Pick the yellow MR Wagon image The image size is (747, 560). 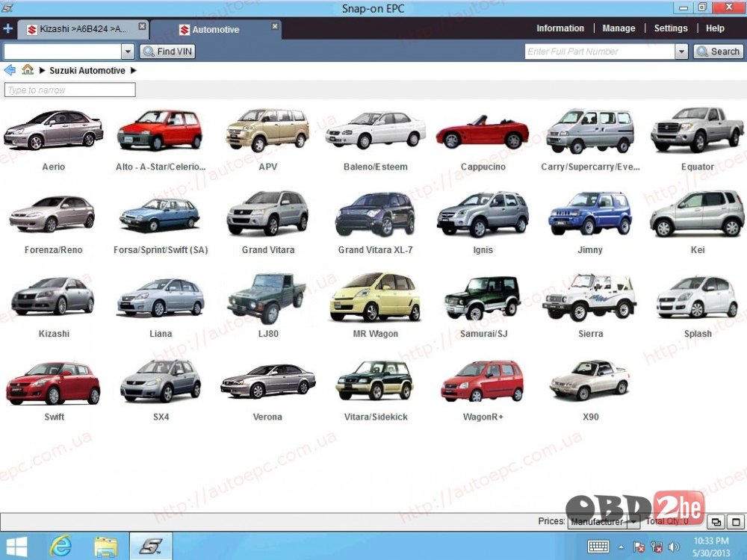376,296
